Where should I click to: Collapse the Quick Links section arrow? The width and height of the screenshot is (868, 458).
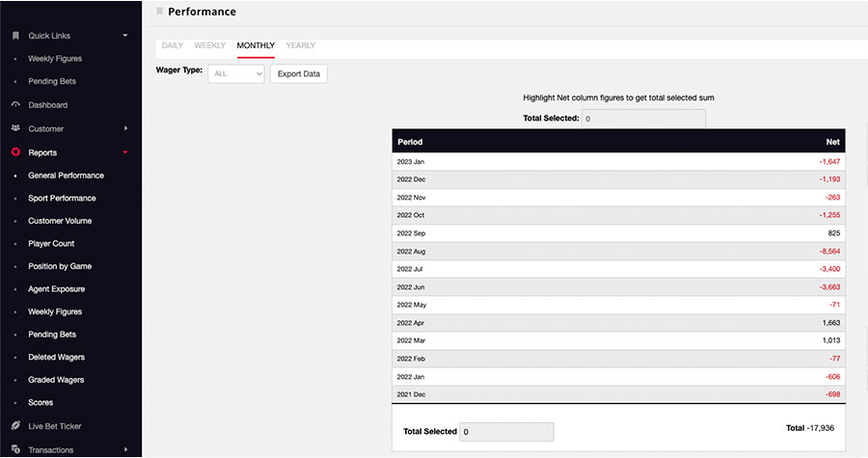[x=125, y=36]
